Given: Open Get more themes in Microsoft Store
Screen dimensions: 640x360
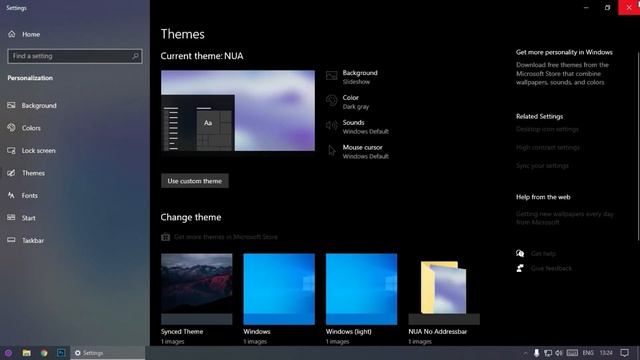Looking at the screenshot, I should (226, 237).
